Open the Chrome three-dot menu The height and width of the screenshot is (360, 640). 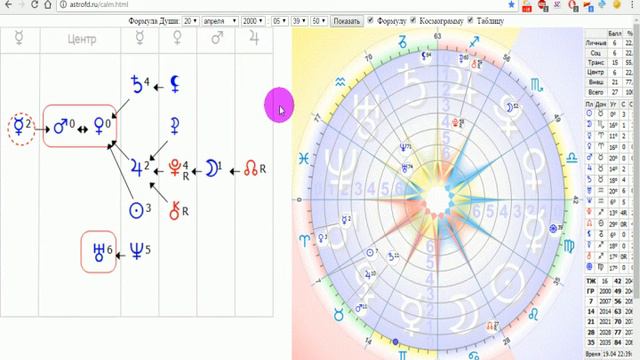pos(632,4)
